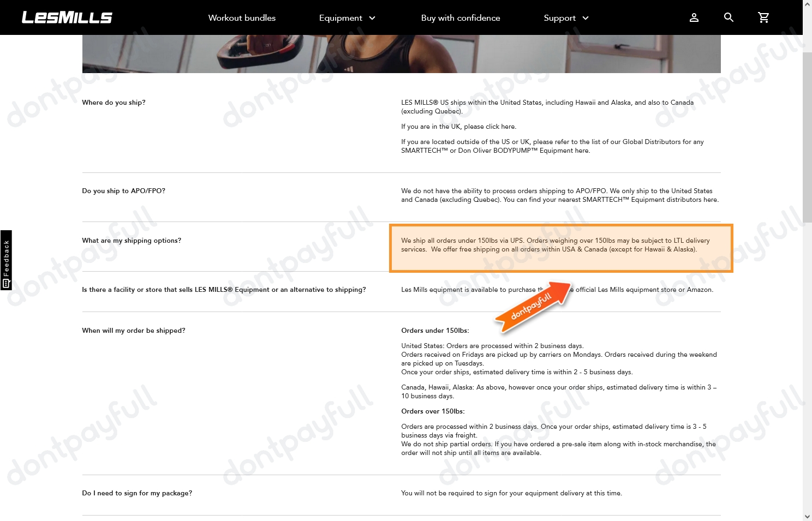Open the shopping cart icon
The height and width of the screenshot is (521, 812).
click(763, 17)
